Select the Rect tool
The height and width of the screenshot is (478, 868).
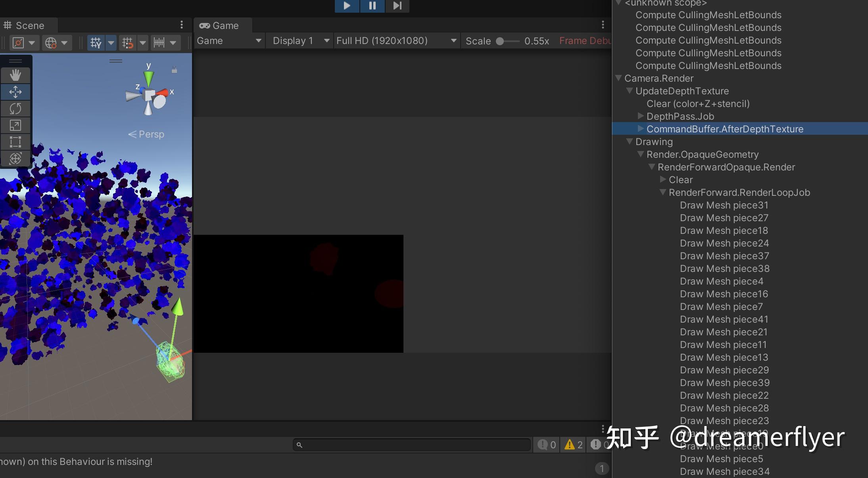click(x=16, y=142)
